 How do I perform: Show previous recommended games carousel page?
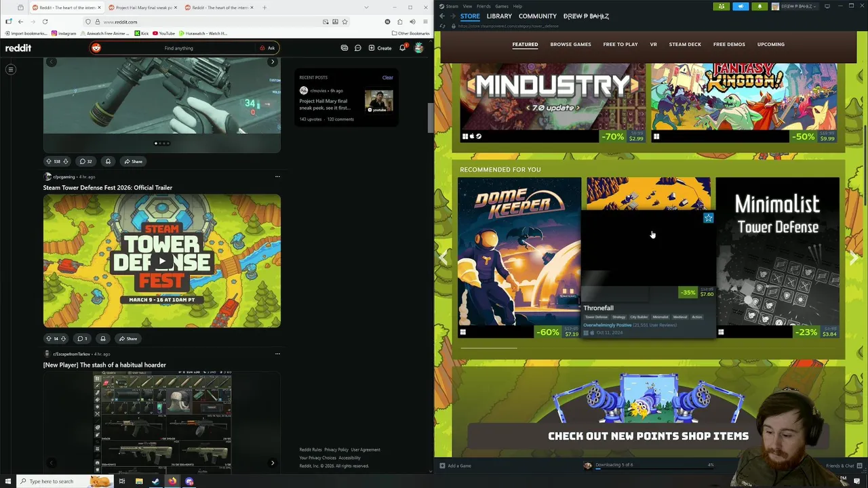pyautogui.click(x=443, y=258)
